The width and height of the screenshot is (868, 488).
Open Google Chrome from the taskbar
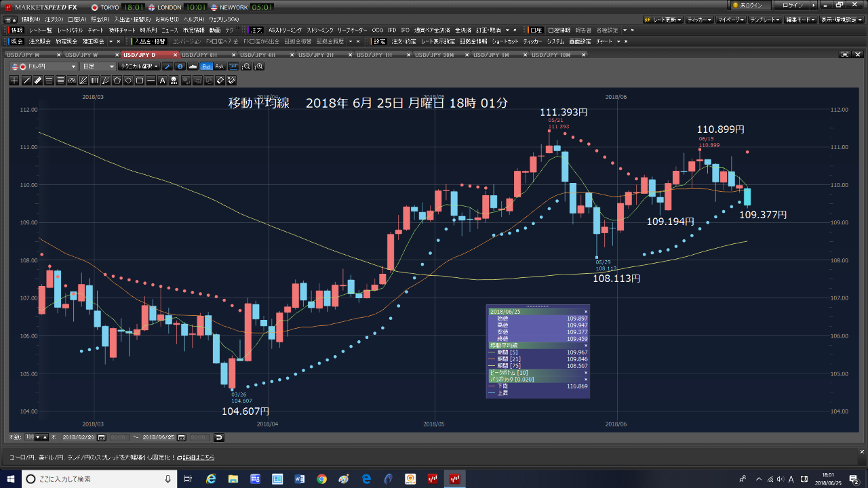tap(321, 479)
